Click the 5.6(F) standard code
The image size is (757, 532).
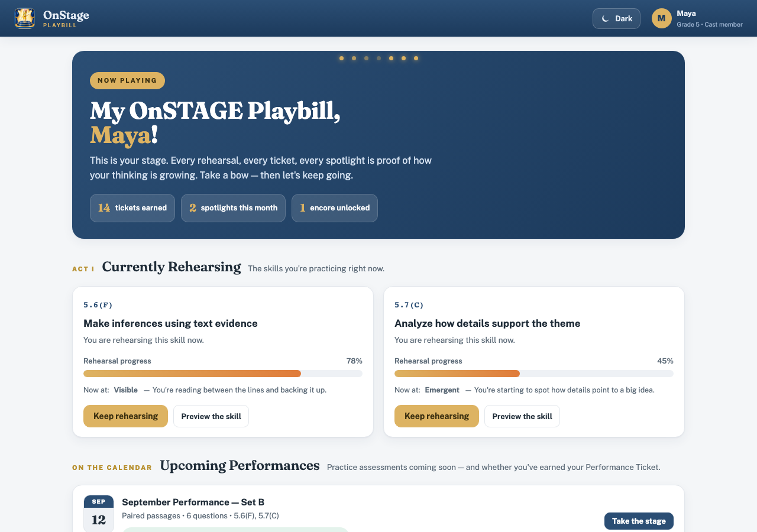(x=98, y=305)
